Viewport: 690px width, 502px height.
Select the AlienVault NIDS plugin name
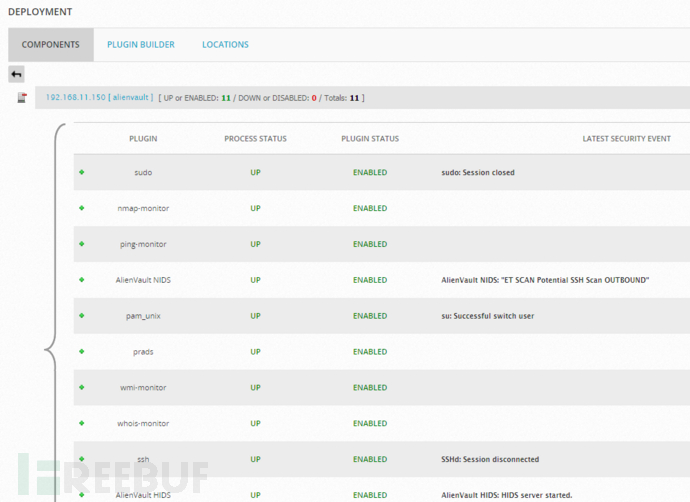click(143, 280)
